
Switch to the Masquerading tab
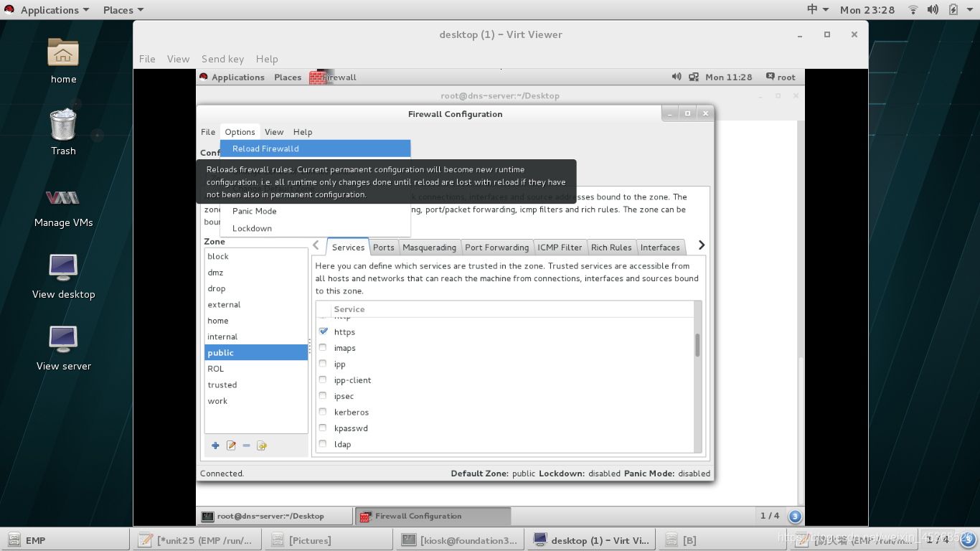click(429, 248)
